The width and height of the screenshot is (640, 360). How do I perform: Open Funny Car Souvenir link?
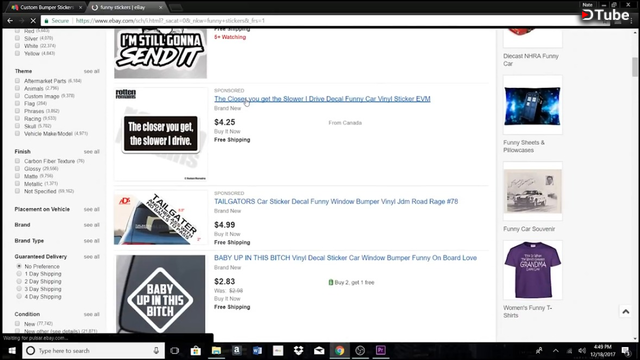pos(529,229)
